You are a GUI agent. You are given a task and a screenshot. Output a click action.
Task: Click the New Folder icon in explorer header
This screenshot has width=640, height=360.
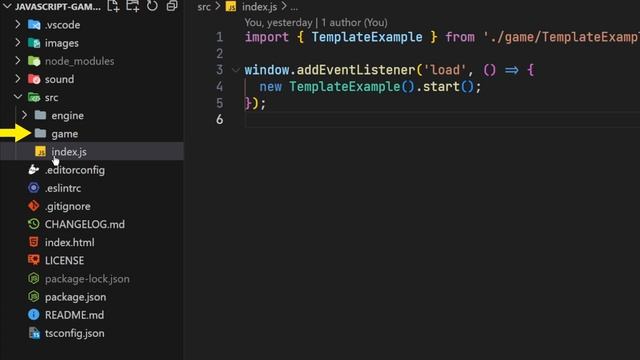point(133,6)
